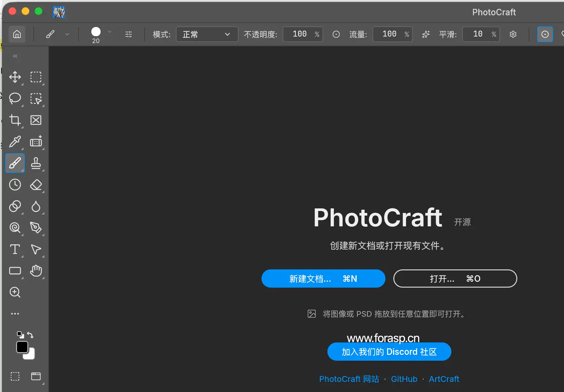
Task: Select the Frame tool
Action: click(36, 120)
